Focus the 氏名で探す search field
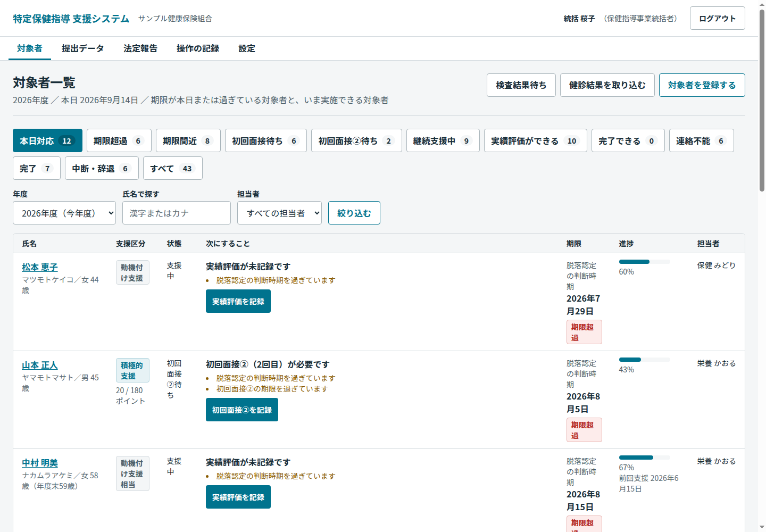 (x=177, y=213)
